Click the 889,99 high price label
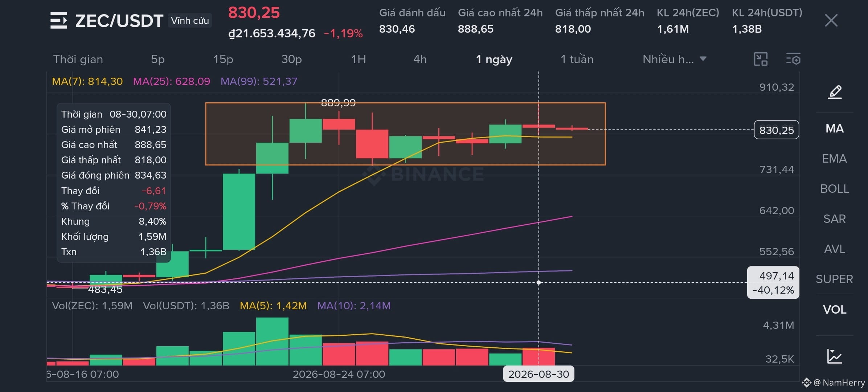 [338, 103]
